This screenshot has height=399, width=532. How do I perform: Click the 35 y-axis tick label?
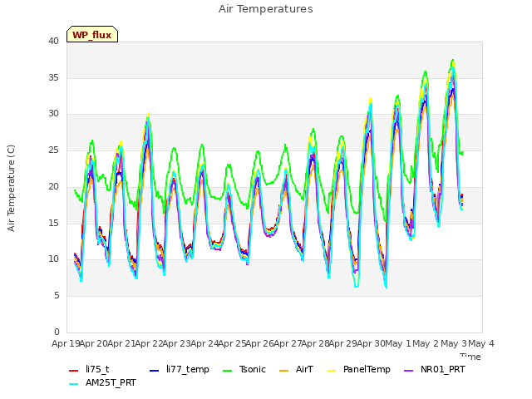(53, 77)
